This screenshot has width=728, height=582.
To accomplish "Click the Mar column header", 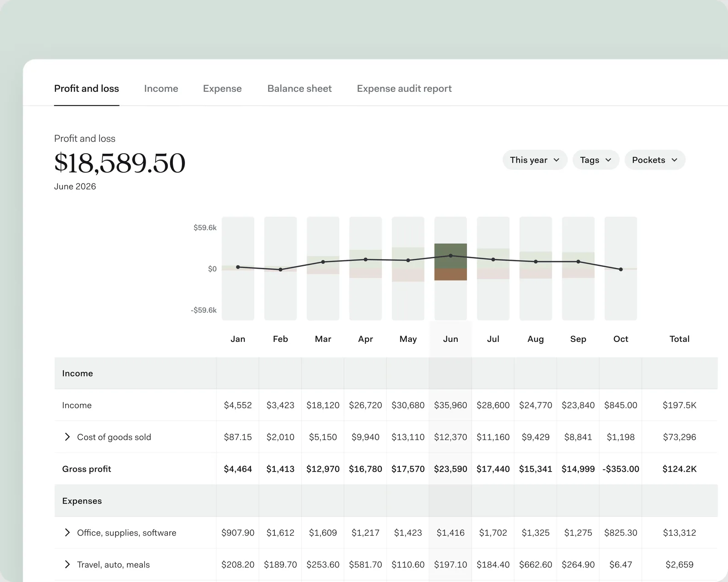I will pyautogui.click(x=323, y=339).
